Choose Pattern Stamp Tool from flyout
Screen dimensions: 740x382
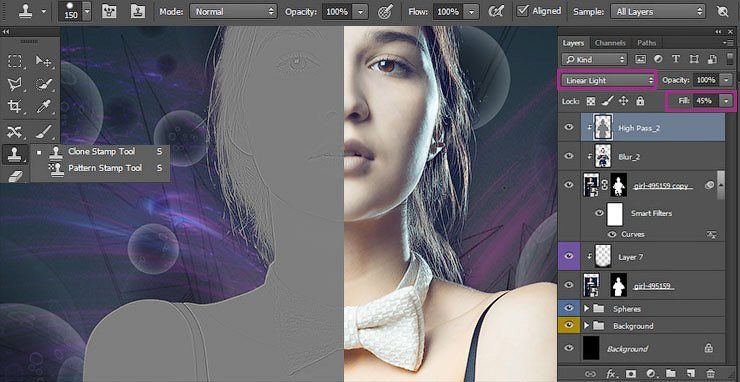click(101, 168)
